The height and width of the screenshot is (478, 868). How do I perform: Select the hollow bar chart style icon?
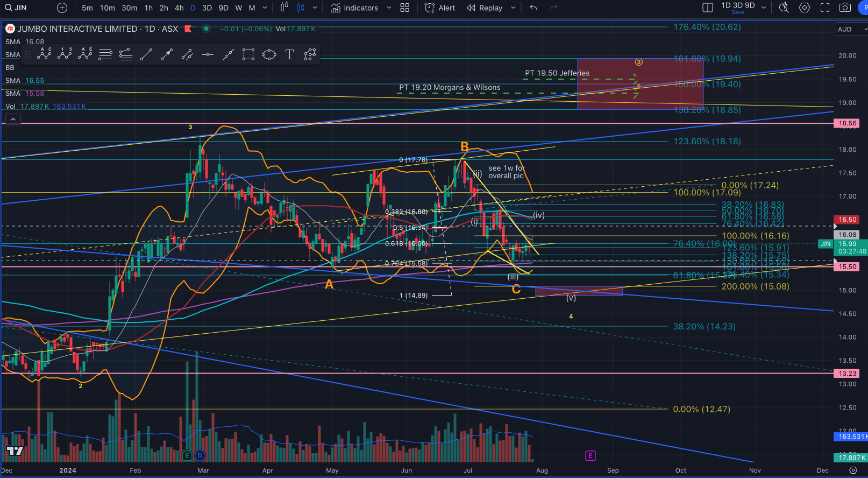click(284, 8)
